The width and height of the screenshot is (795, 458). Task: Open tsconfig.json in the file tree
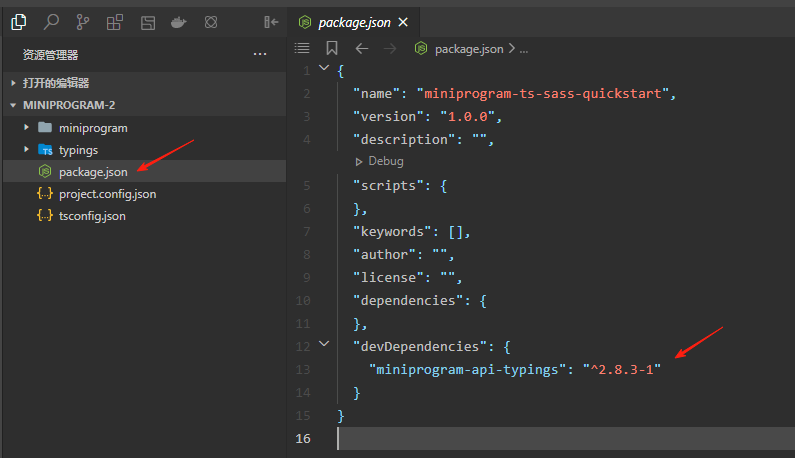(144, 216)
